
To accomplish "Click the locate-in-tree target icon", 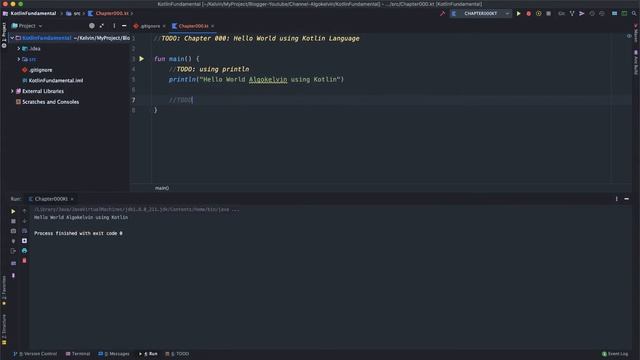I will coord(92,26).
